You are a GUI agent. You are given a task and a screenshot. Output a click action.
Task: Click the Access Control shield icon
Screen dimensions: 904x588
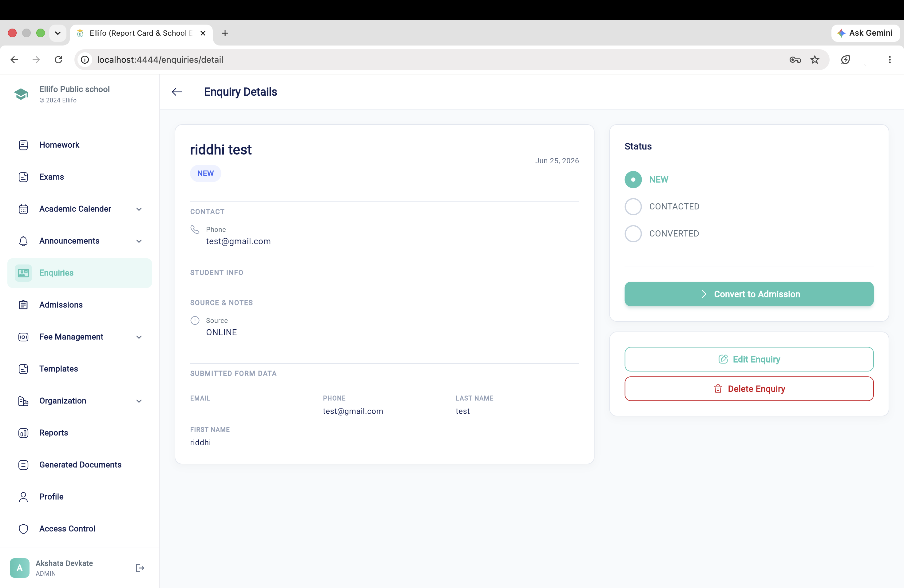click(x=23, y=529)
